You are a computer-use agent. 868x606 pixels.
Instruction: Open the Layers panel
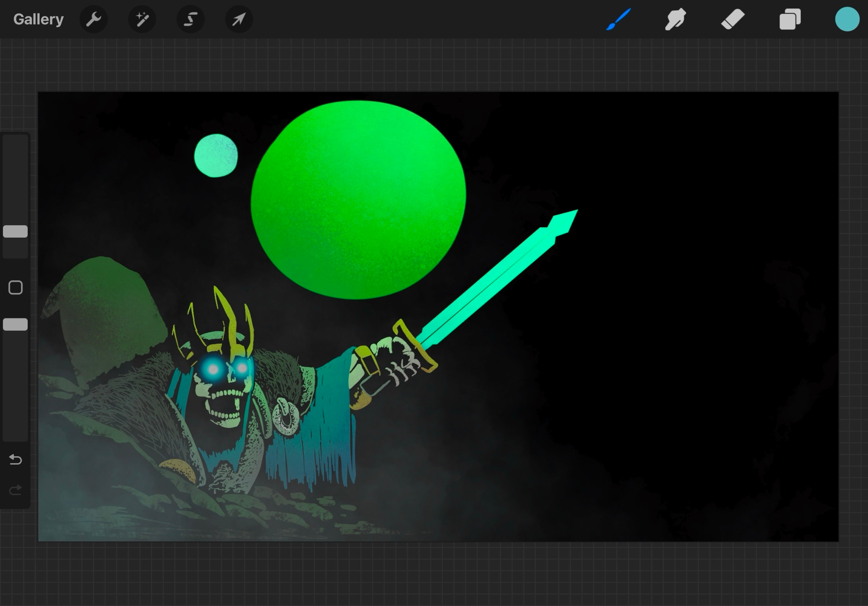coord(790,20)
